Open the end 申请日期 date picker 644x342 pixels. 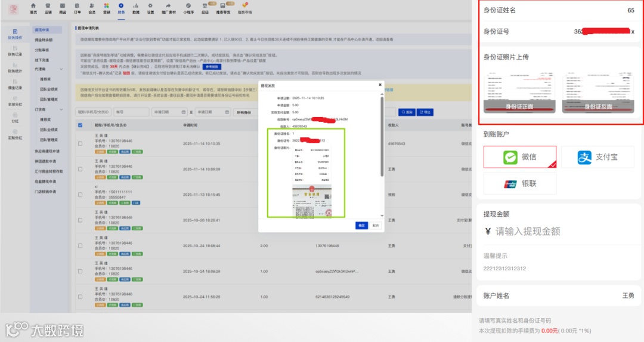click(x=213, y=112)
